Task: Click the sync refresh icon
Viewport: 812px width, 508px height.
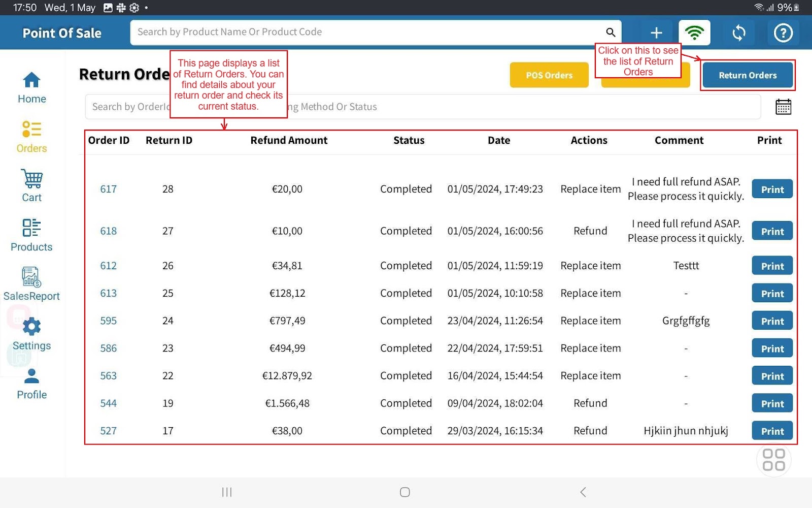Action: click(739, 33)
